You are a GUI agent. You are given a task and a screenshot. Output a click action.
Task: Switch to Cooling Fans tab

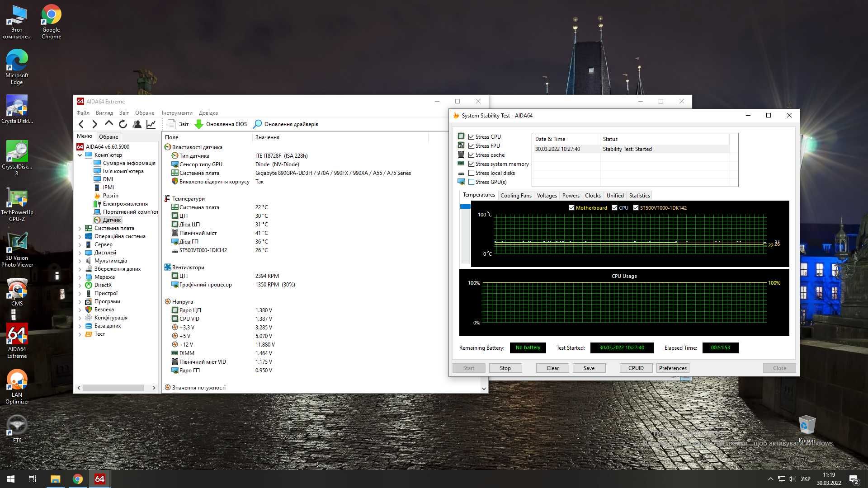tap(516, 196)
